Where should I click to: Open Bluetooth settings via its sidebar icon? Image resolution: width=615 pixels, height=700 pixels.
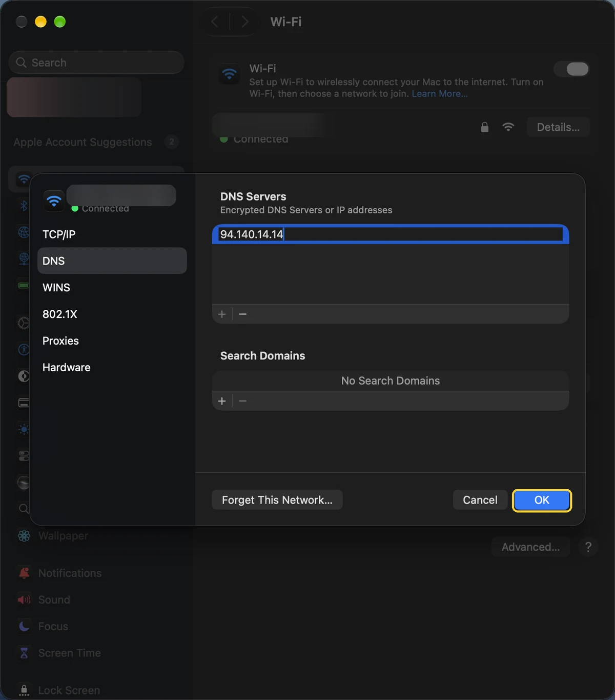coord(24,205)
